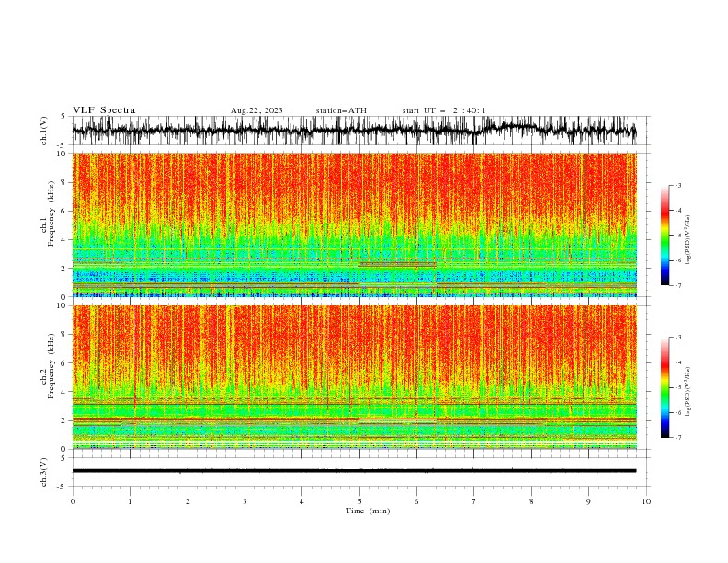Click the ch.3 flat waveform trace
The height and width of the screenshot is (563, 728).
[354, 471]
